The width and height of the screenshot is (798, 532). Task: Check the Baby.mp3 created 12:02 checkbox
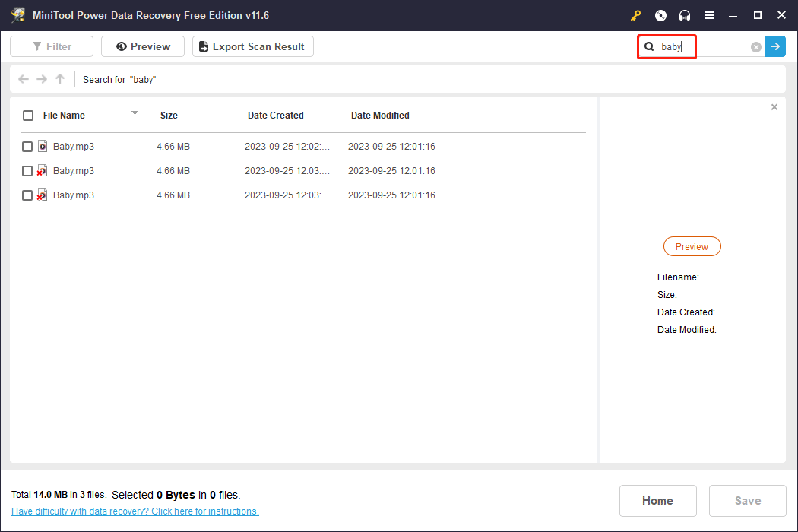coord(27,147)
